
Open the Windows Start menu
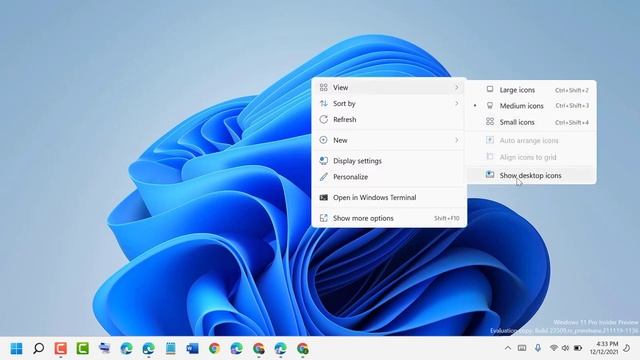(17, 349)
